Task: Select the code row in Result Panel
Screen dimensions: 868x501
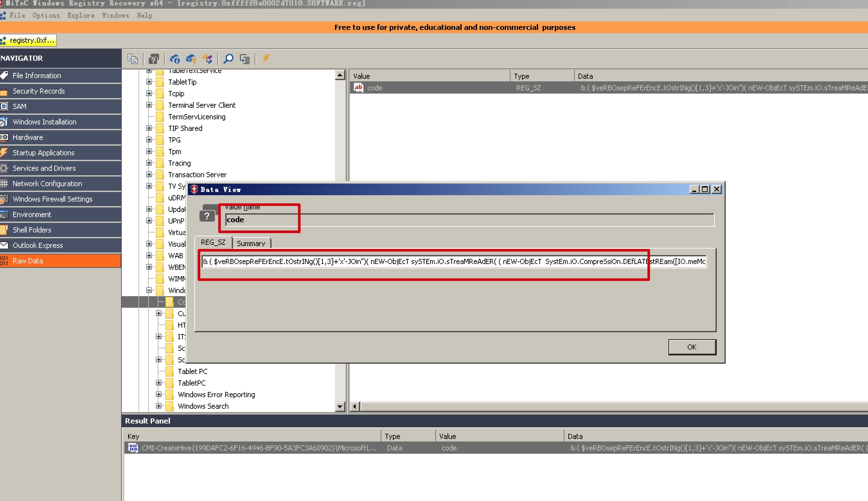Action: [x=496, y=448]
